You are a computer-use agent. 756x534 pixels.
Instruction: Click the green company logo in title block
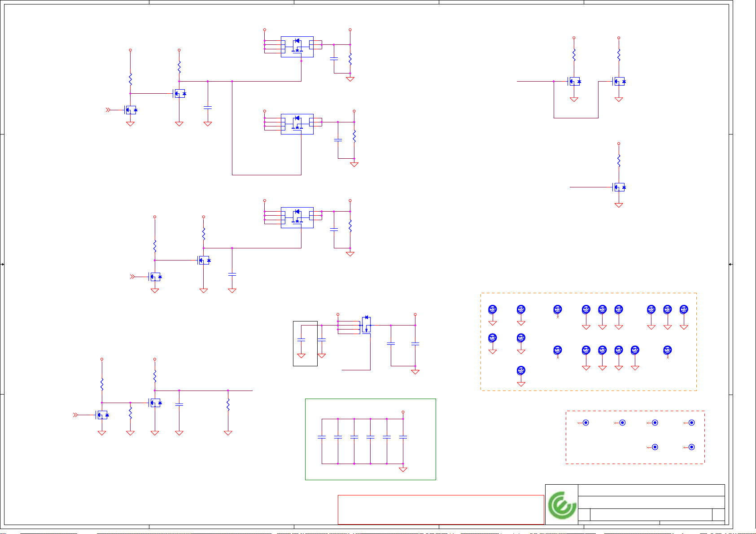point(562,506)
